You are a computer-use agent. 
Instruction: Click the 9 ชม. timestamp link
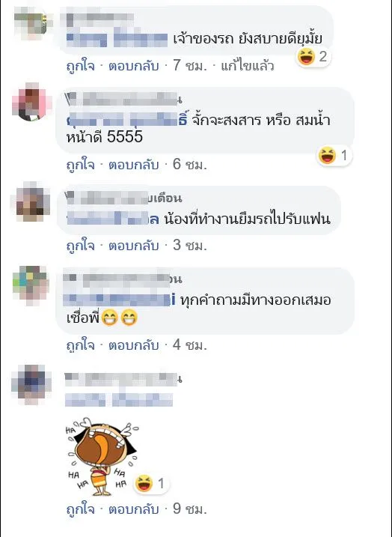pyautogui.click(x=190, y=509)
